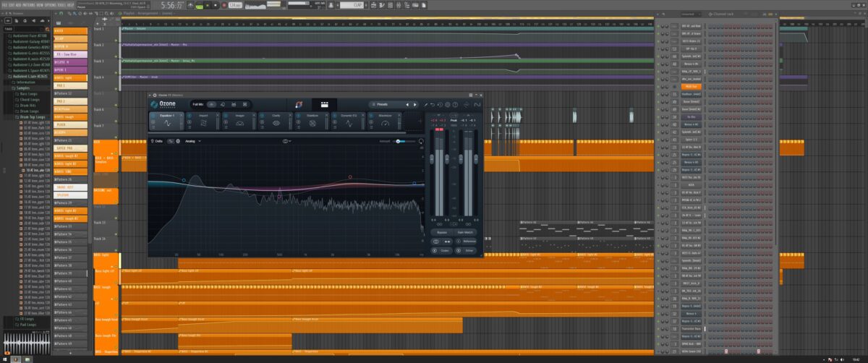The width and height of the screenshot is (868, 363).
Task: Remove the Clarity module with its X
Action: [x=290, y=115]
